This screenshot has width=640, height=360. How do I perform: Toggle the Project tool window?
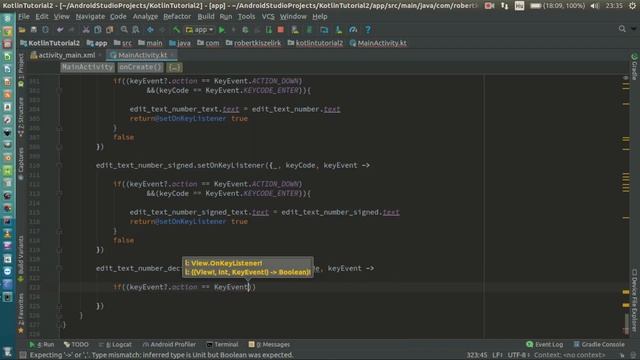pos(21,69)
